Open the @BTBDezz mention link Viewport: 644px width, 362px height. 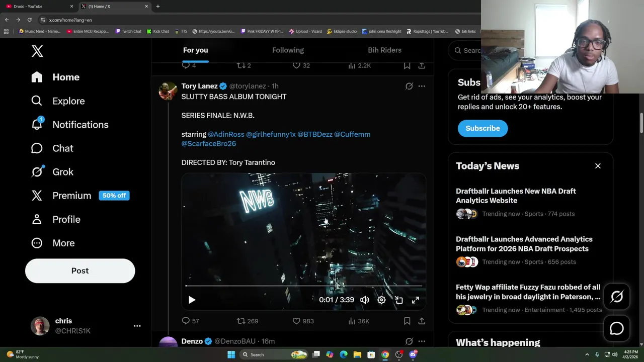pyautogui.click(x=315, y=134)
